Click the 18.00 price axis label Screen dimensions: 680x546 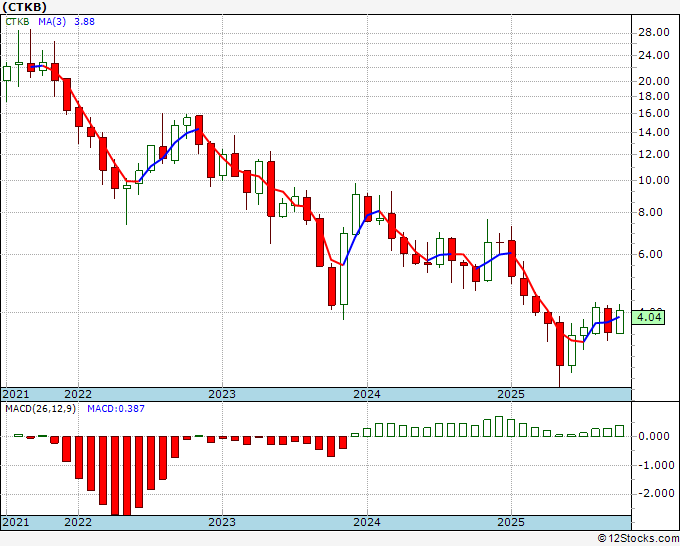point(654,96)
